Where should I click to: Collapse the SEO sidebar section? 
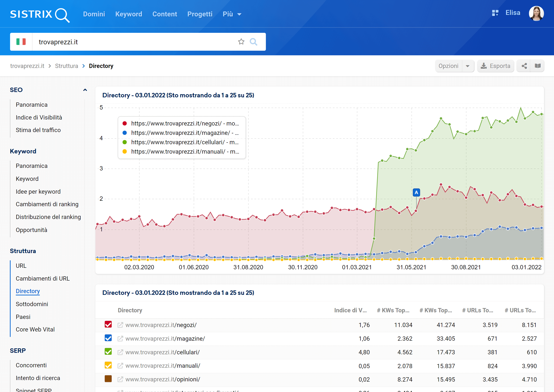coord(85,90)
